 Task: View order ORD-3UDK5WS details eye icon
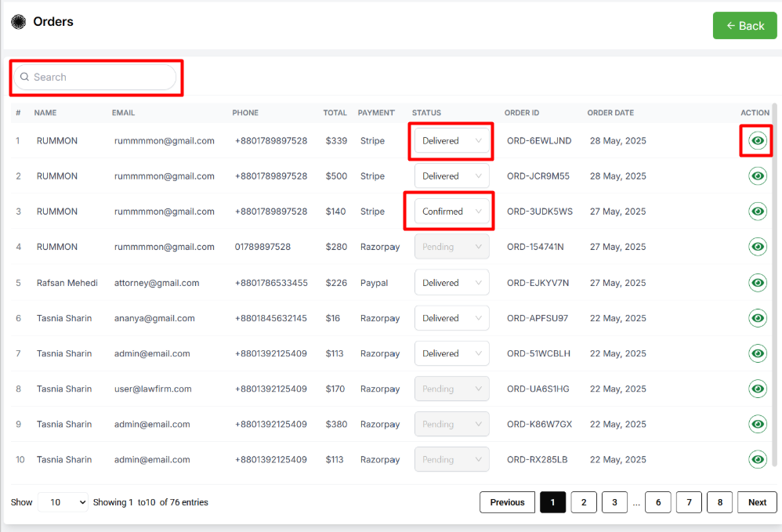(x=757, y=212)
